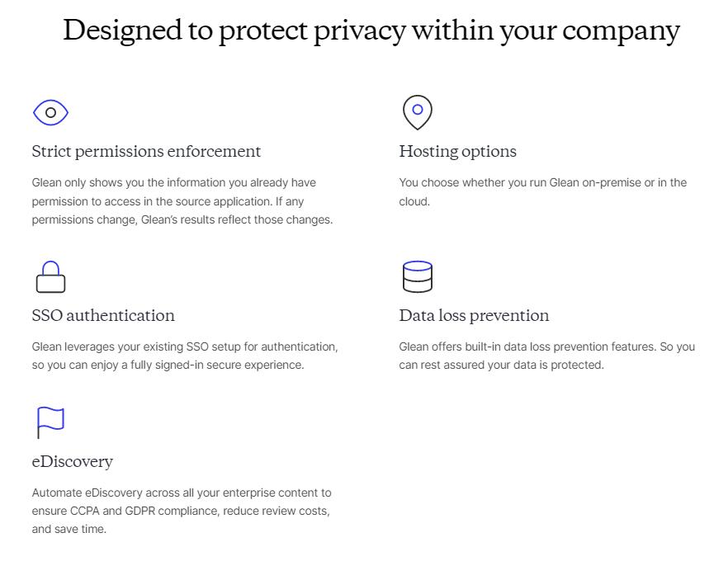Click the location pin icon
728x561 pixels.
click(x=417, y=112)
